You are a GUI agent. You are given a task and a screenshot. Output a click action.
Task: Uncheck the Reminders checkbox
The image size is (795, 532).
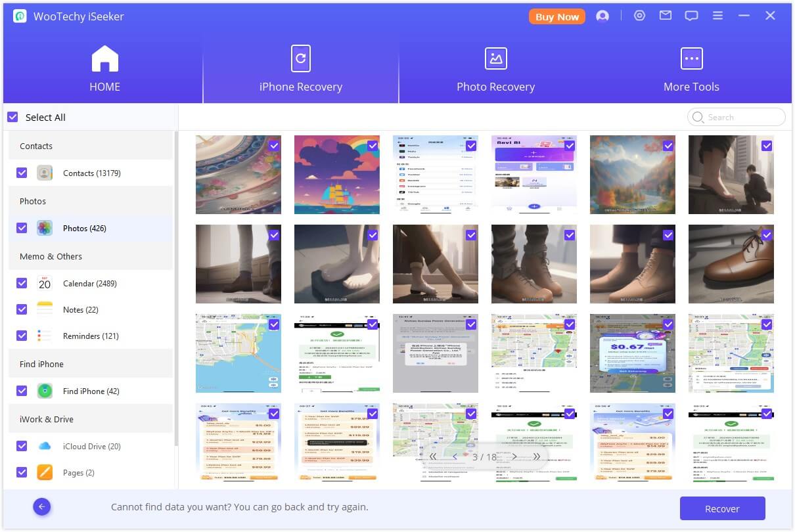tap(22, 336)
